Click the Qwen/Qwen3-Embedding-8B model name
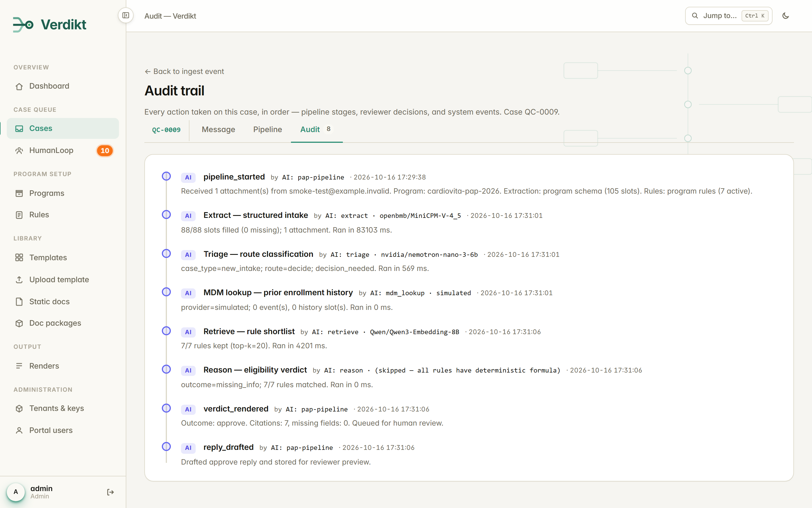812x508 pixels. 414,332
